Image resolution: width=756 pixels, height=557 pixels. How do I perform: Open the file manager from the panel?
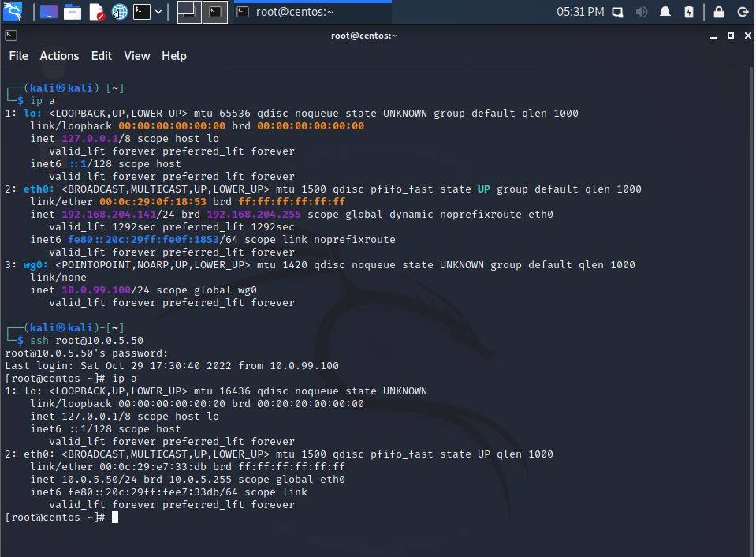point(73,12)
